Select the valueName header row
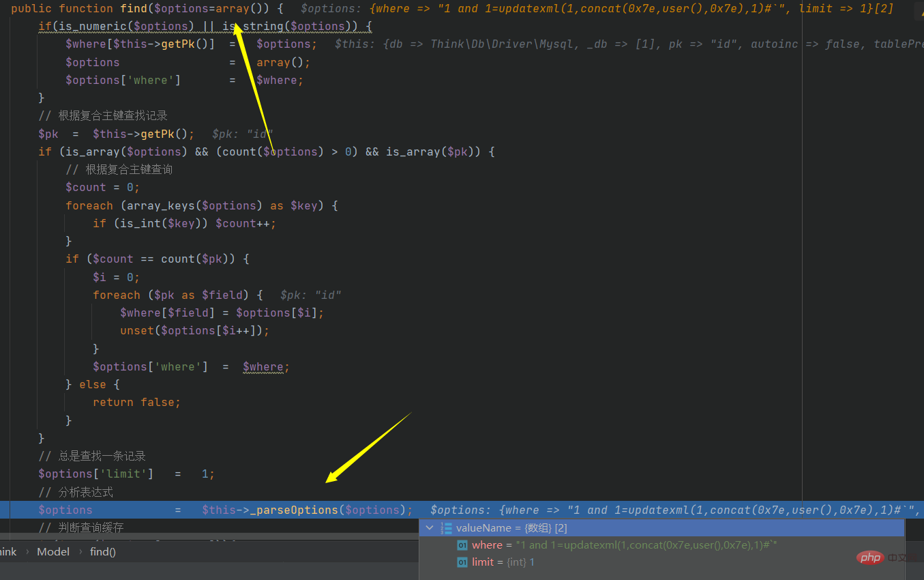Image resolution: width=924 pixels, height=580 pixels. pyautogui.click(x=661, y=528)
